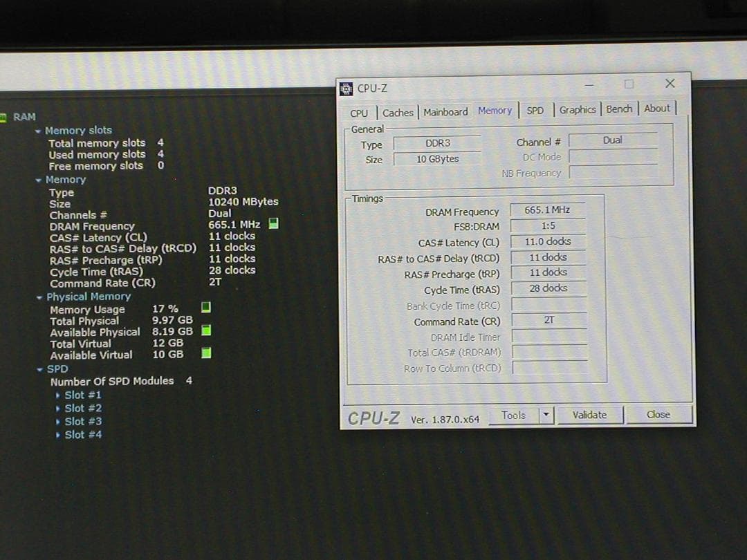Click the Total Physical 9.97 GB row
Screen dimensions: 747x560
pyautogui.click(x=122, y=321)
